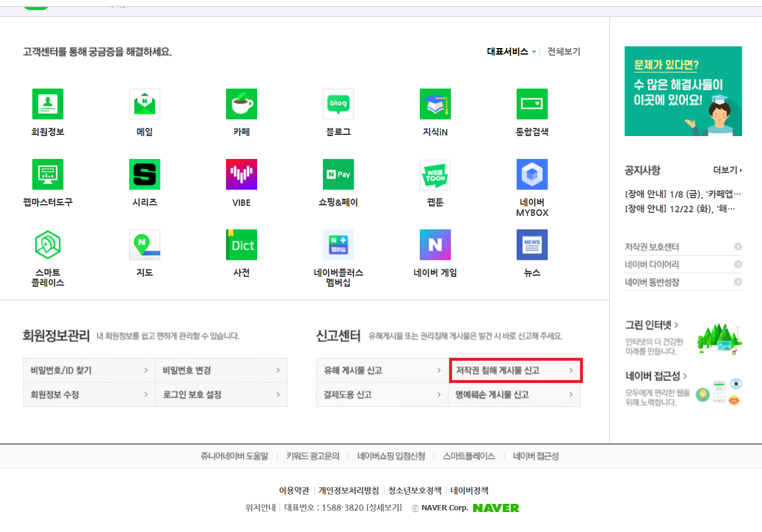Open the 카페 coffee cup icon

[x=241, y=104]
